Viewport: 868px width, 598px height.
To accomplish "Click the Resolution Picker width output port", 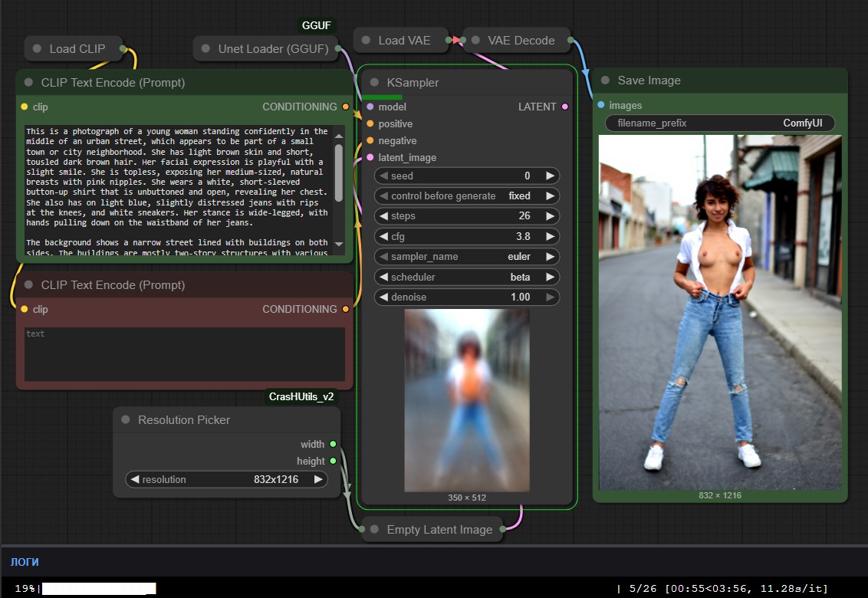I will [x=333, y=444].
